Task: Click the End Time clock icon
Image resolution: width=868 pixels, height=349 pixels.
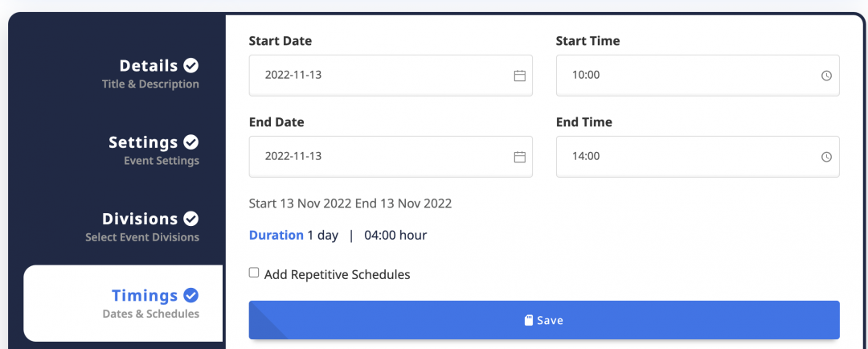Action: coord(826,158)
